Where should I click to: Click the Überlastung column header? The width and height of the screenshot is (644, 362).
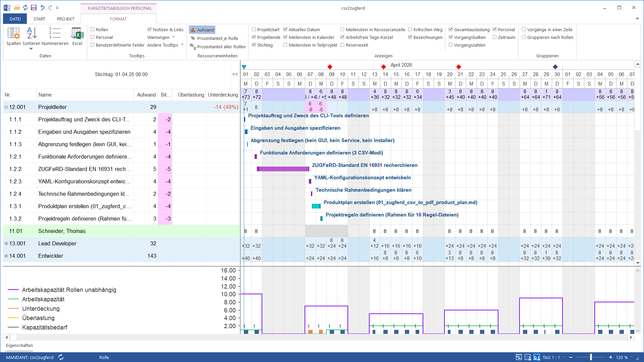[x=190, y=95]
